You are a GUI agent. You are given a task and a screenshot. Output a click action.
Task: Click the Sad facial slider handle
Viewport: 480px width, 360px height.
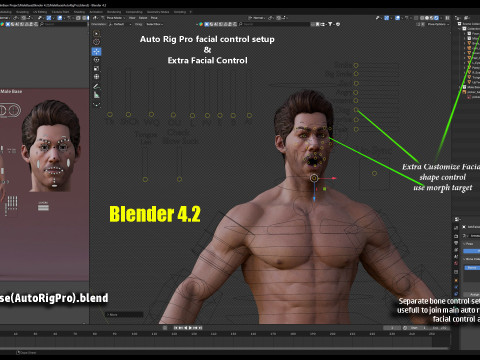click(356, 83)
